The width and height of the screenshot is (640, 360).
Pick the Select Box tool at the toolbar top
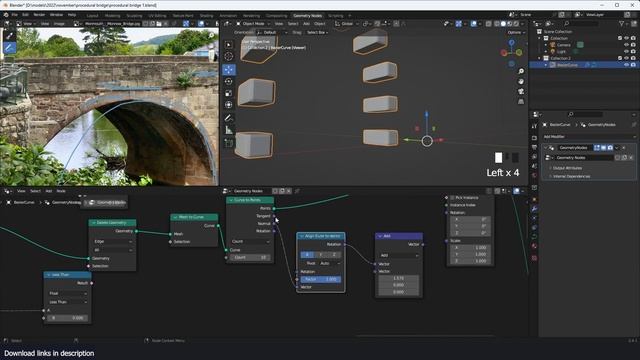coord(229,44)
